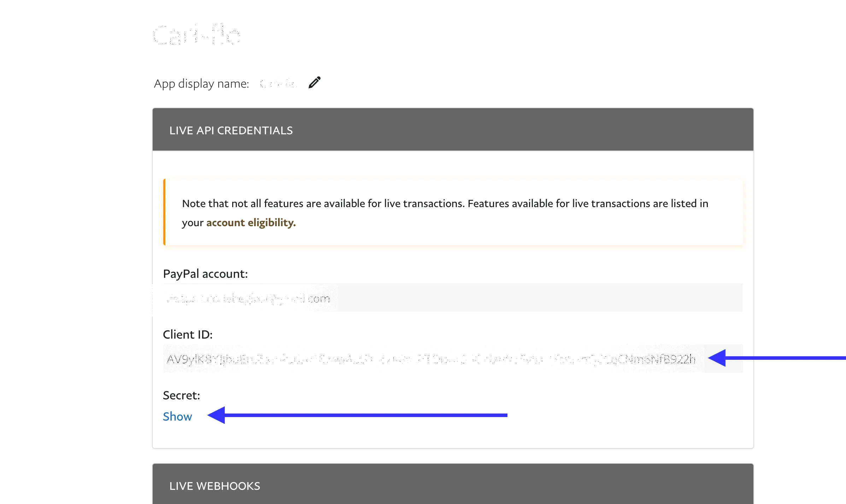The image size is (846, 504).
Task: Click Show to reveal the Secret
Action: click(177, 416)
